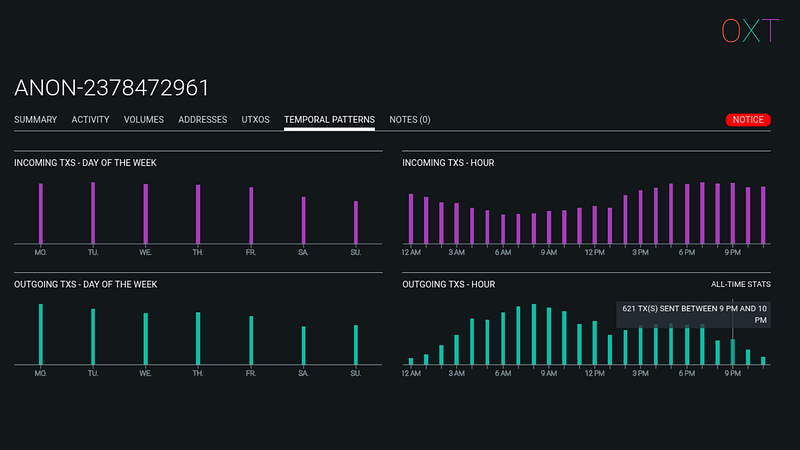The width and height of the screenshot is (800, 450).
Task: Select the Temporal Patterns tab
Action: pyautogui.click(x=329, y=120)
